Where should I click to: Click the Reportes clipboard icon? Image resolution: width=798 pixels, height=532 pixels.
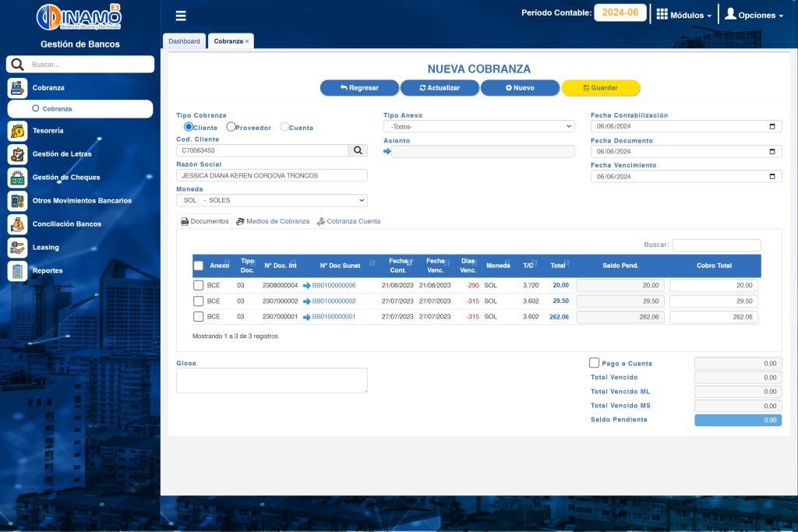coord(17,271)
